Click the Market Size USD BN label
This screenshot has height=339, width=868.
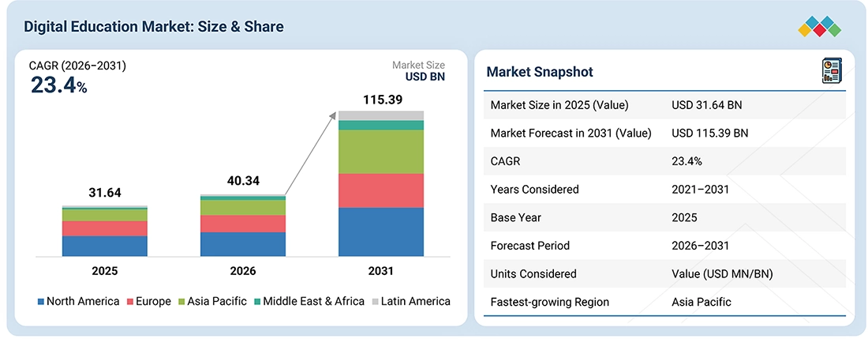pyautogui.click(x=418, y=71)
